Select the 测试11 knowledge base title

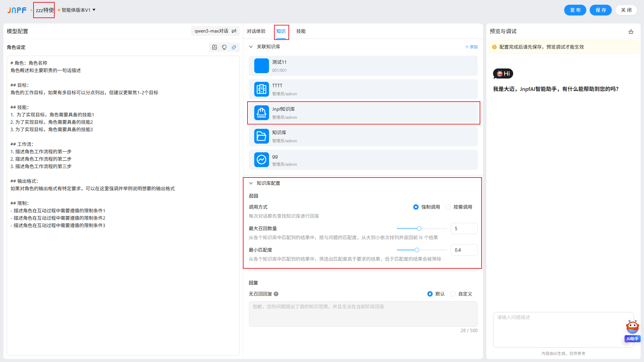click(x=279, y=62)
